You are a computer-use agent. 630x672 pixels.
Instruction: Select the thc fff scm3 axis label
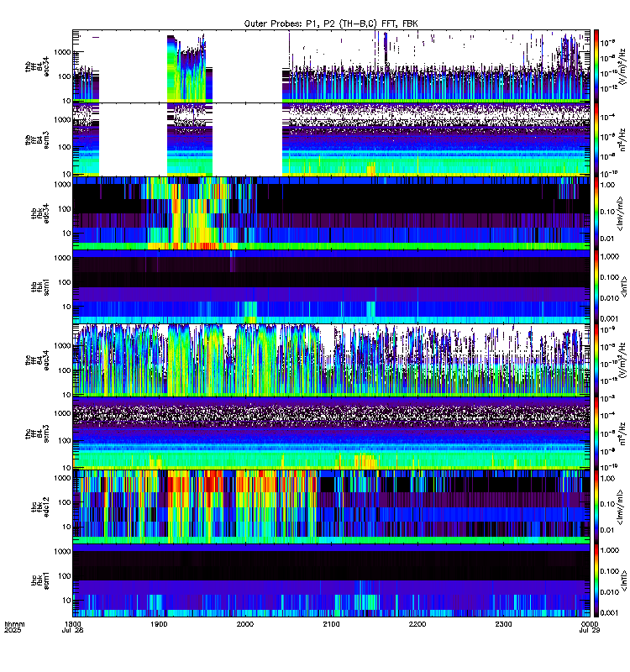(37, 433)
